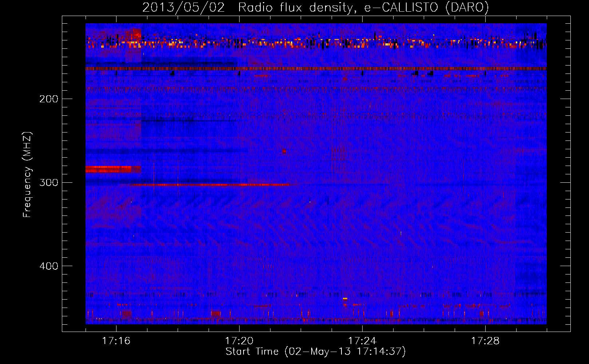Click the "17:24" time tick label
Image resolution: width=589 pixels, height=364 pixels.
tap(362, 341)
